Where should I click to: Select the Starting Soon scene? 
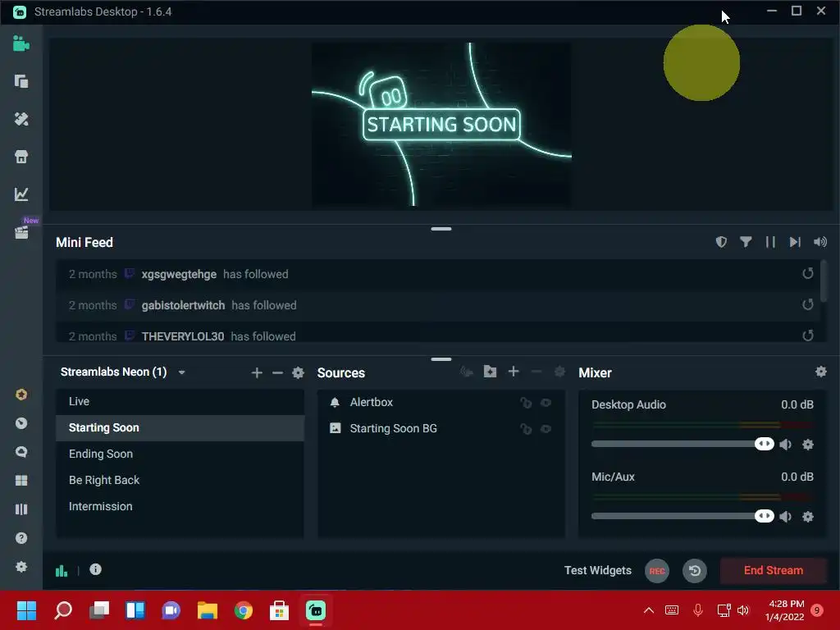point(180,428)
